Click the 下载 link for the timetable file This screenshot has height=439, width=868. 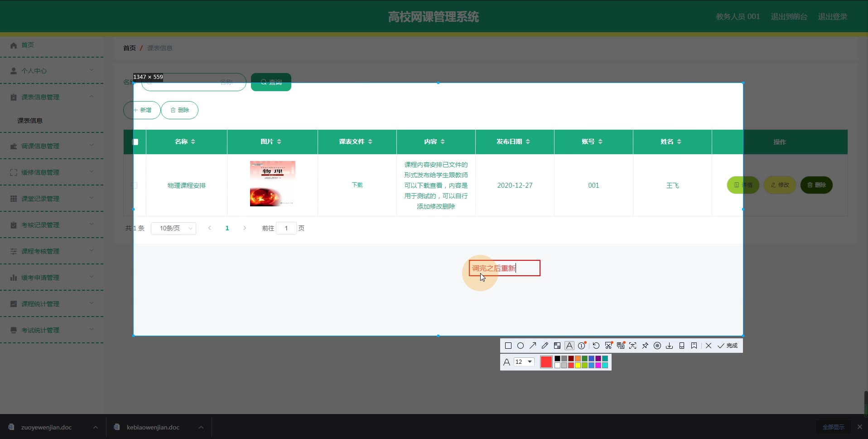coord(357,185)
